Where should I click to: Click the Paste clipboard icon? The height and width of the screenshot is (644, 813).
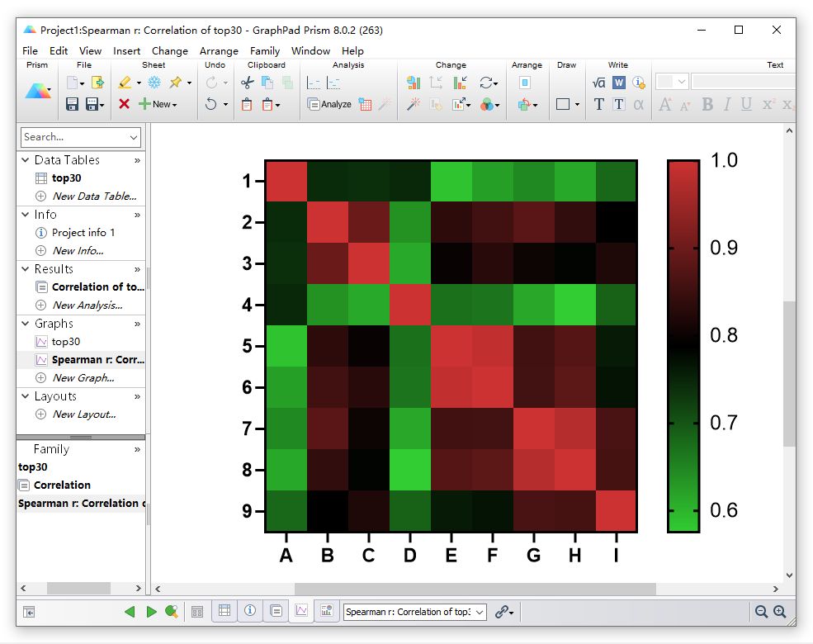[x=247, y=104]
